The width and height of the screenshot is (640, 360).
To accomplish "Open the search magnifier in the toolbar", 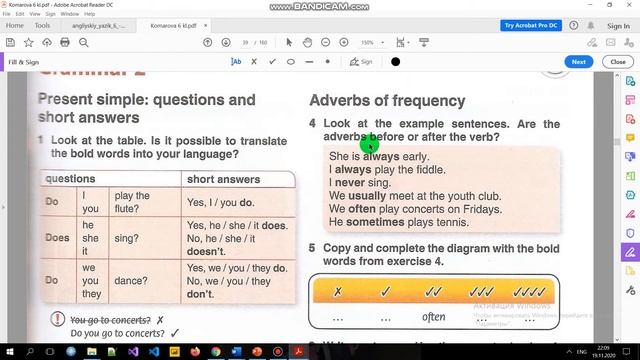I will [84, 42].
